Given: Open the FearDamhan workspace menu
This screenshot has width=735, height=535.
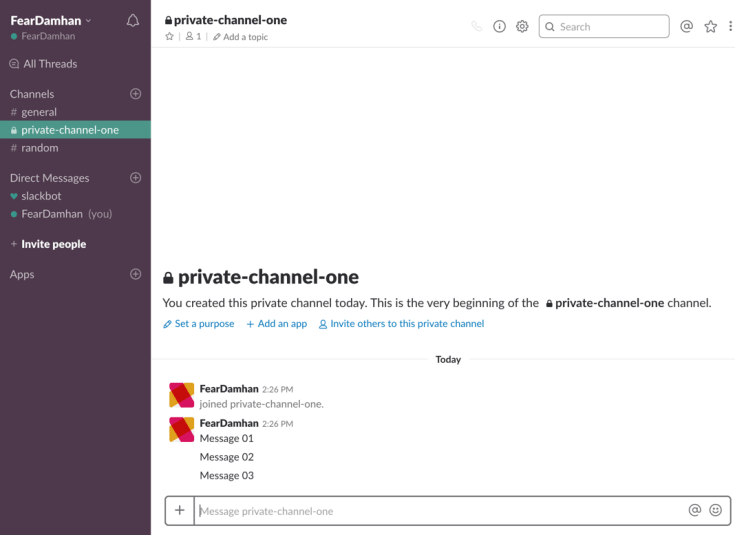Looking at the screenshot, I should click(x=50, y=20).
